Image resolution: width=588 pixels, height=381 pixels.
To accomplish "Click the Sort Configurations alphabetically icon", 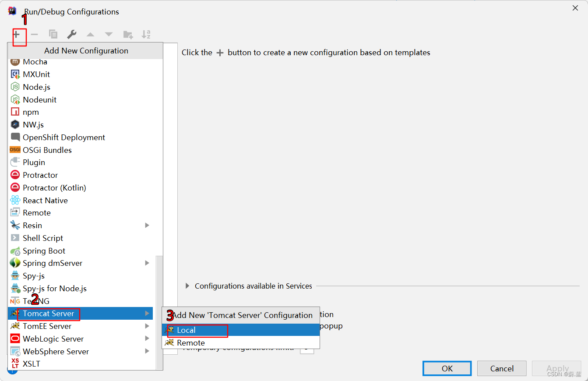I will [146, 34].
